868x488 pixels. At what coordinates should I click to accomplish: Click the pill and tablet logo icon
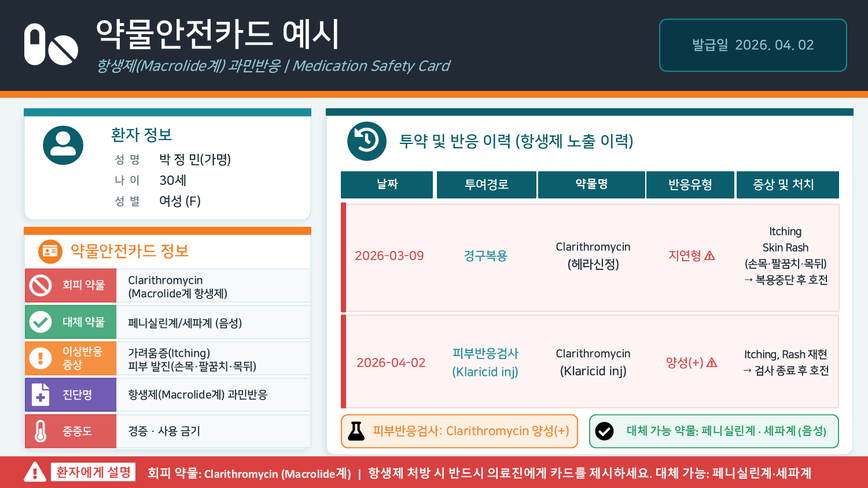click(x=51, y=45)
